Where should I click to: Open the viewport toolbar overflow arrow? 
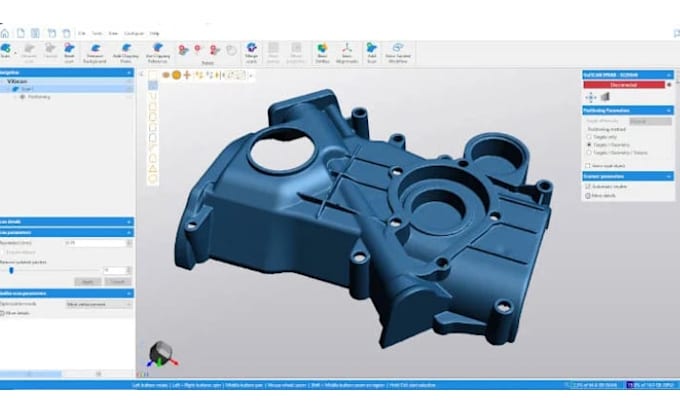(x=251, y=75)
